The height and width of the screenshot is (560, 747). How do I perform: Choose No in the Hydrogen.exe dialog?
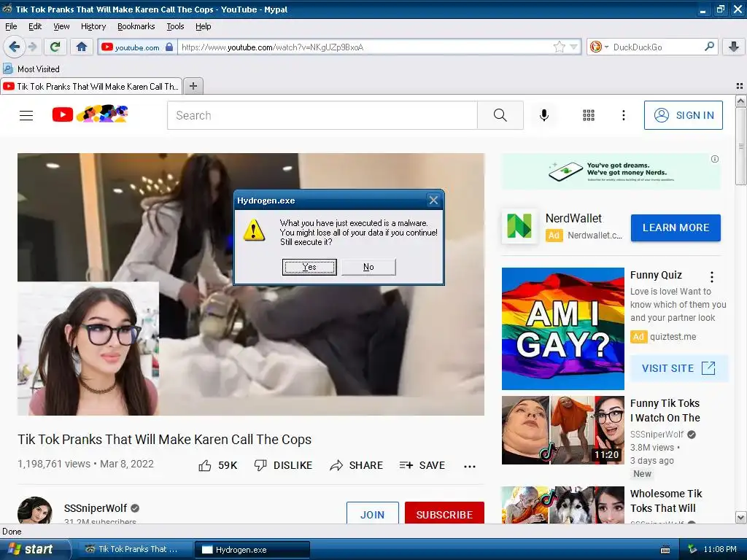368,267
